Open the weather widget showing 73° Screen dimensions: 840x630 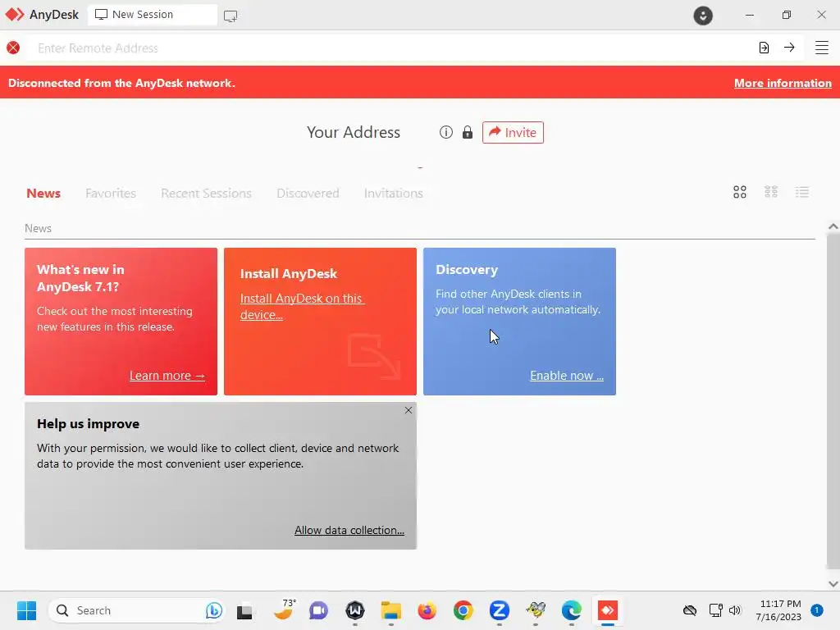click(285, 609)
